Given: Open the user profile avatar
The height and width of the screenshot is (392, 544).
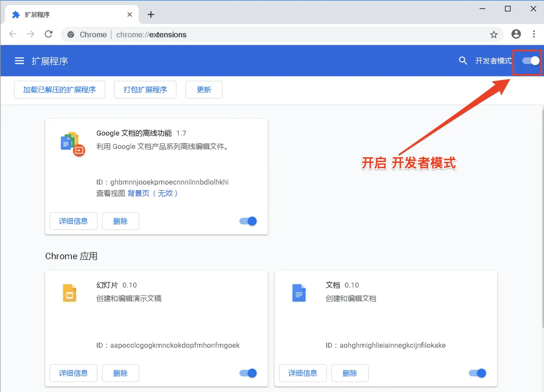Looking at the screenshot, I should tap(516, 34).
